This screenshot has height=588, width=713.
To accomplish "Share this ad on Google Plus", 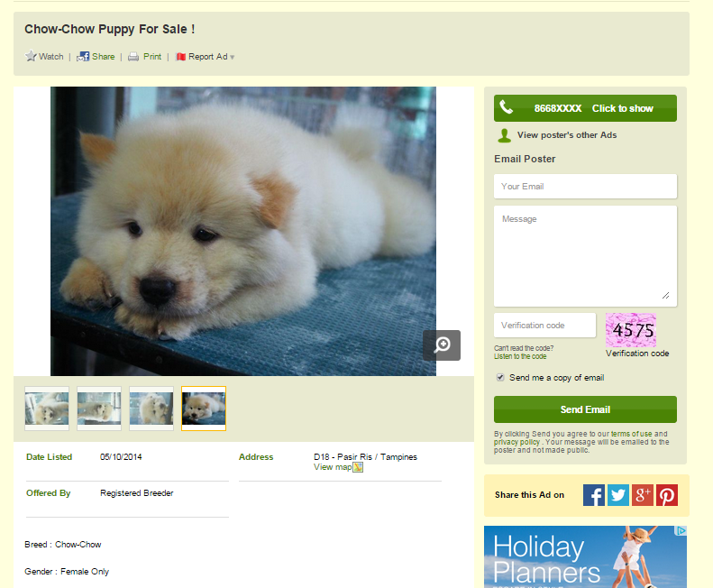I will click(x=642, y=495).
